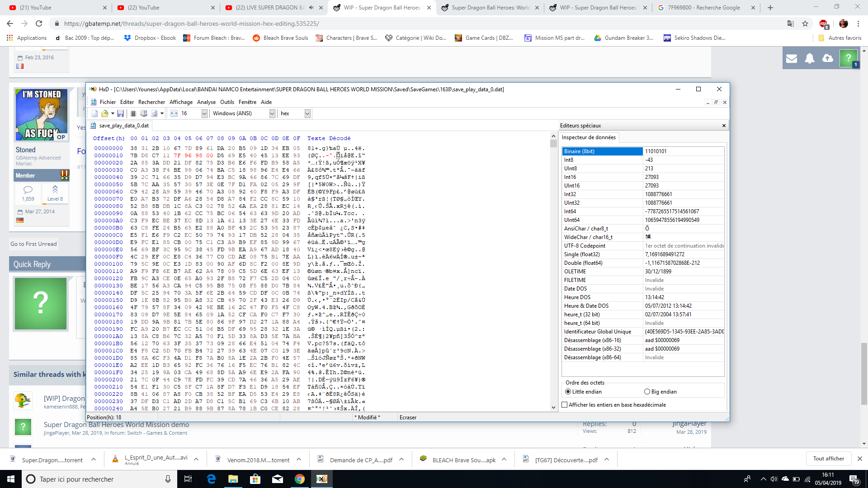Viewport: 868px width, 488px height.
Task: Open the Analyse menu in HxD
Action: (206, 102)
